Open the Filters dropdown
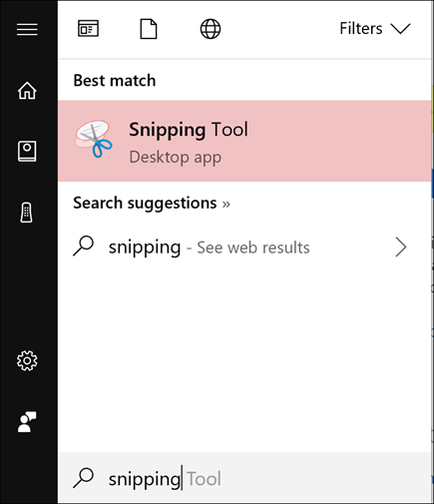 [x=375, y=29]
